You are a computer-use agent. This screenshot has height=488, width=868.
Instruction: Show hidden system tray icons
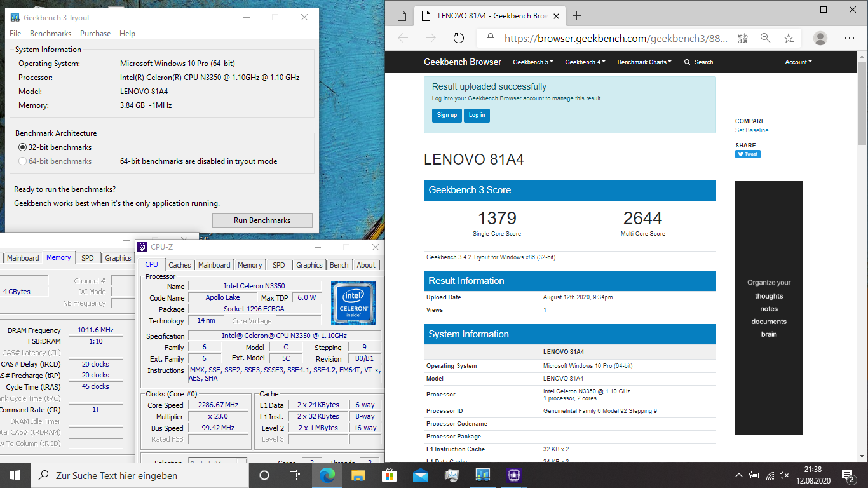(739, 475)
